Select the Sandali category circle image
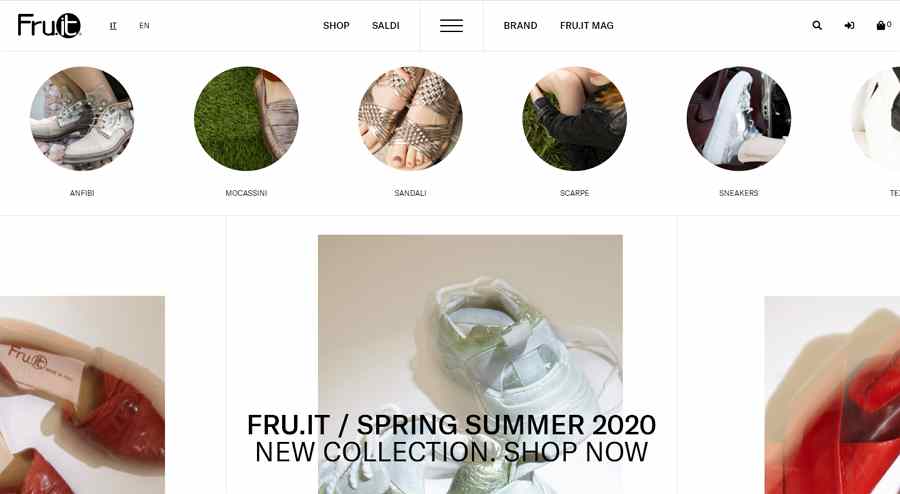This screenshot has height=494, width=900. point(410,119)
